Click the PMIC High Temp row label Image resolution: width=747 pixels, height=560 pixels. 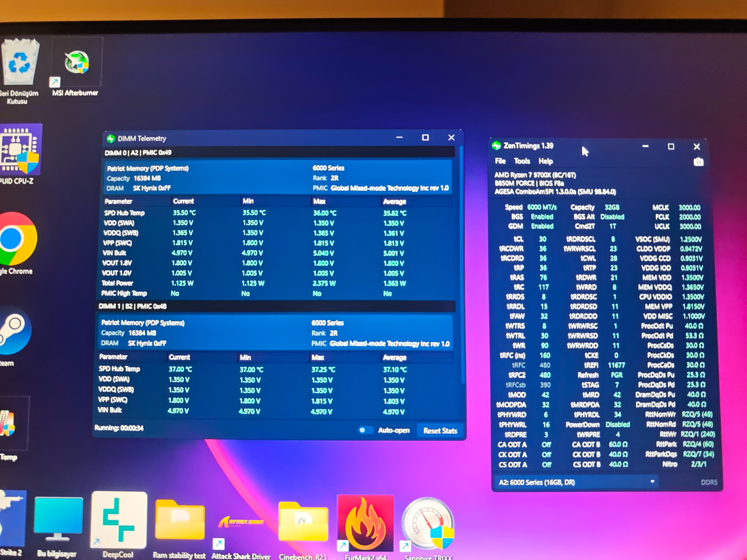coord(124,293)
